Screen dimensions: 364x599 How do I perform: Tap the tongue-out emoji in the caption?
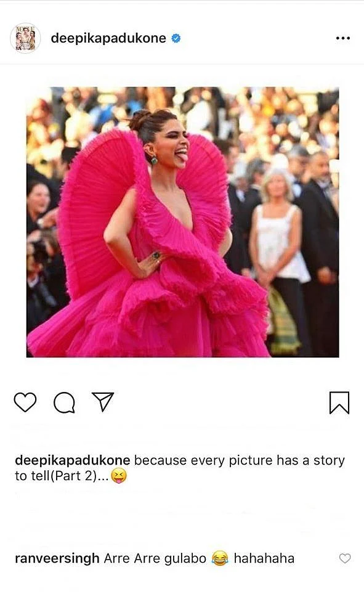[119, 476]
